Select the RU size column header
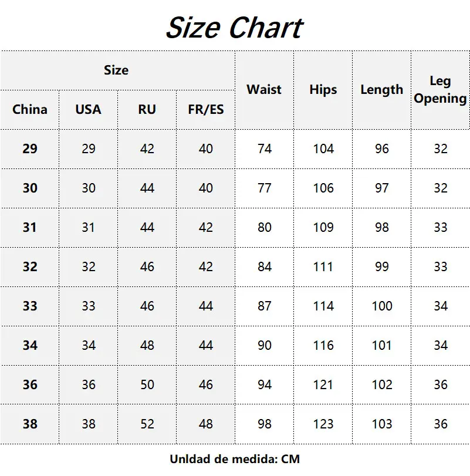The height and width of the screenshot is (476, 470). tap(147, 109)
